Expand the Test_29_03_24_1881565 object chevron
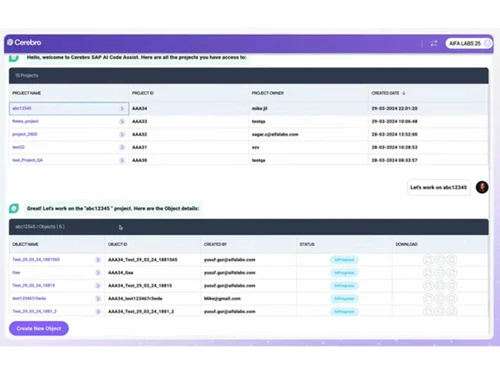Image resolution: width=500 pixels, height=375 pixels. tap(98, 260)
